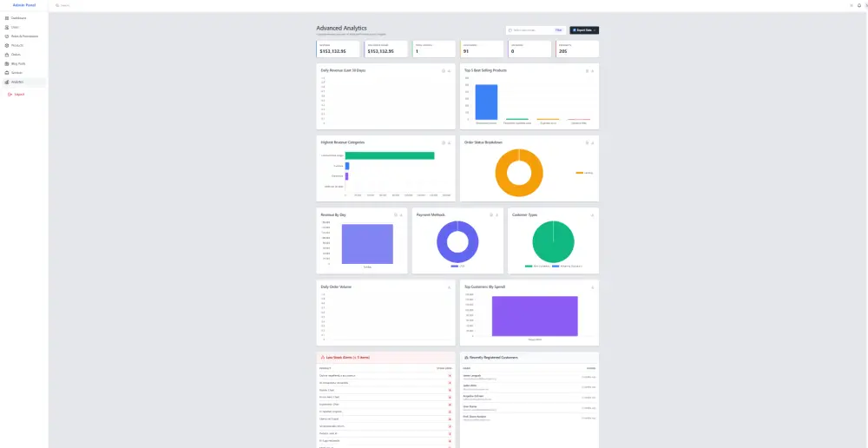
Task: Download the Top Customers By Spend chart
Action: pos(592,287)
